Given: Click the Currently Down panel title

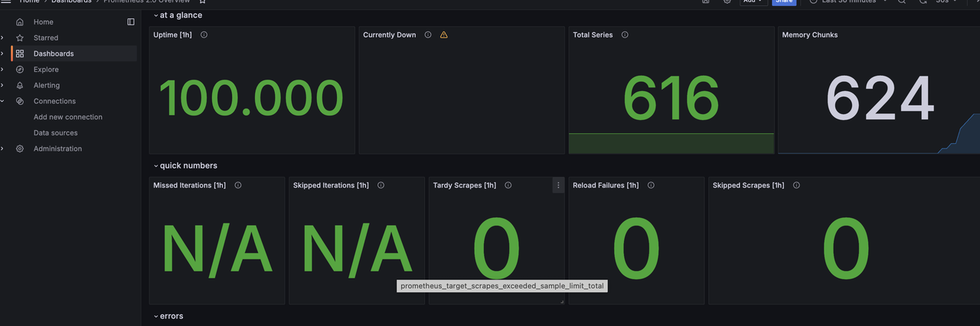Looking at the screenshot, I should point(390,34).
